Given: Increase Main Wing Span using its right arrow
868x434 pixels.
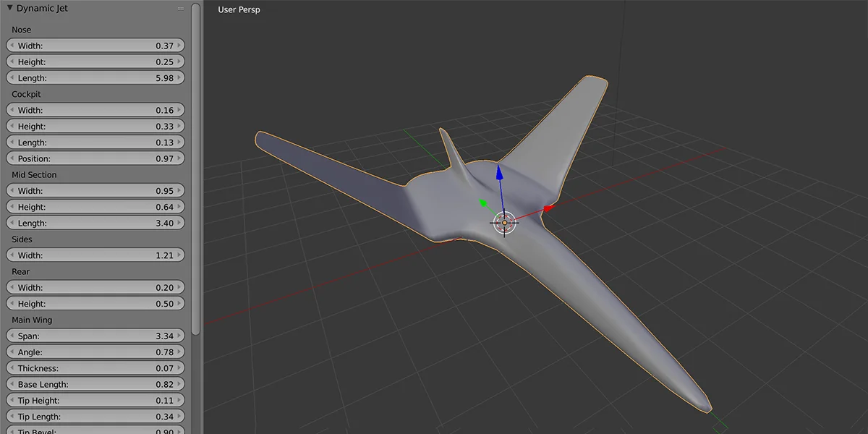Looking at the screenshot, I should pyautogui.click(x=179, y=336).
